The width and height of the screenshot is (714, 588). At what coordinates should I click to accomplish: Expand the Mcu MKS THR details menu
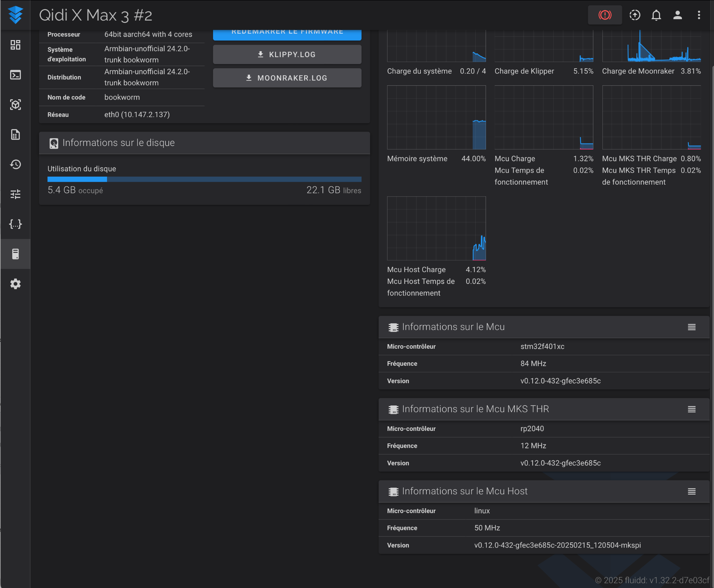[x=691, y=409]
